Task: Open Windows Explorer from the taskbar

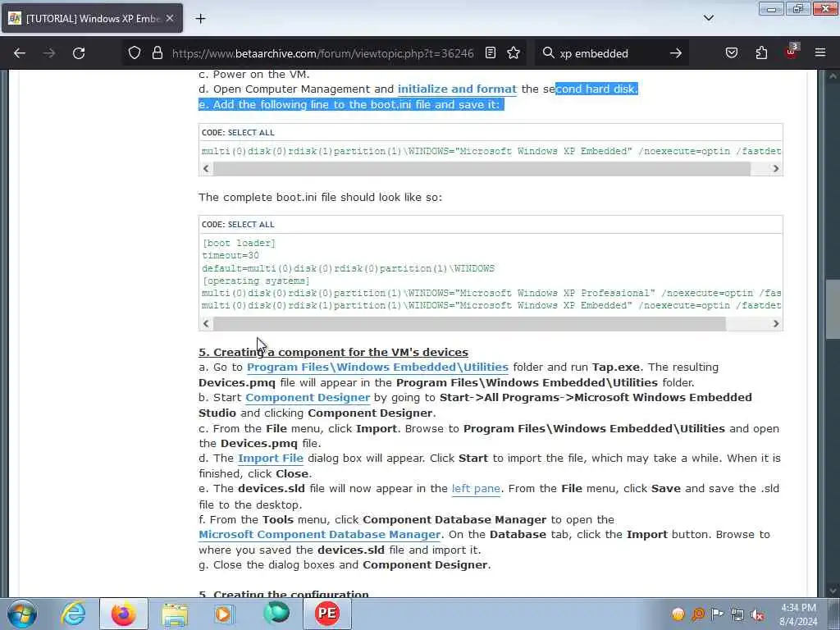Action: click(175, 614)
